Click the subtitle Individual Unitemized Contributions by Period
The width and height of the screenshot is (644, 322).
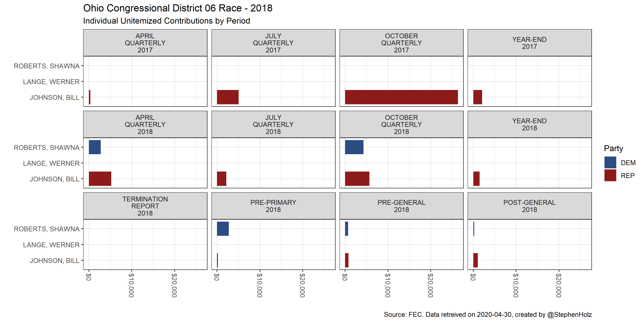tap(167, 21)
